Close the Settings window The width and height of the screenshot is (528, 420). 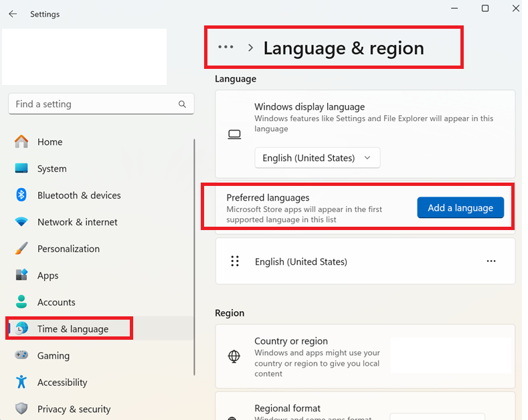(515, 8)
